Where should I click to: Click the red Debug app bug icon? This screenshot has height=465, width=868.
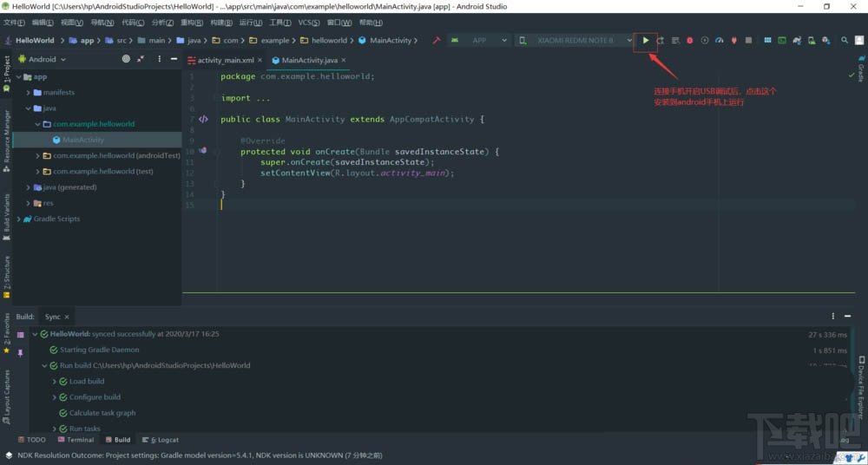690,40
